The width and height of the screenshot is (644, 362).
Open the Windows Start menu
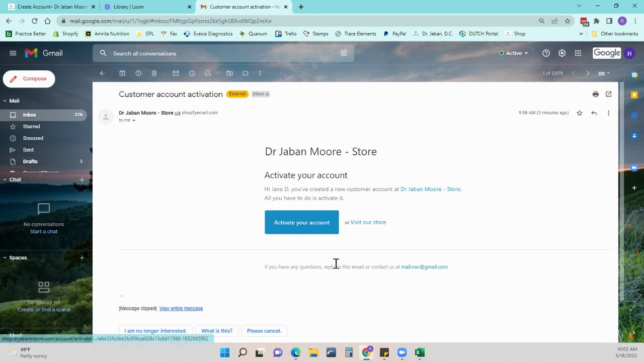pyautogui.click(x=224, y=353)
